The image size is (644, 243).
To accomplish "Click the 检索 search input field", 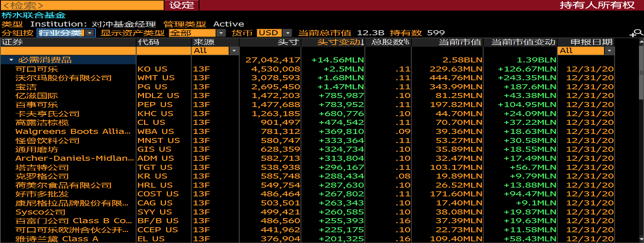I will [82, 5].
